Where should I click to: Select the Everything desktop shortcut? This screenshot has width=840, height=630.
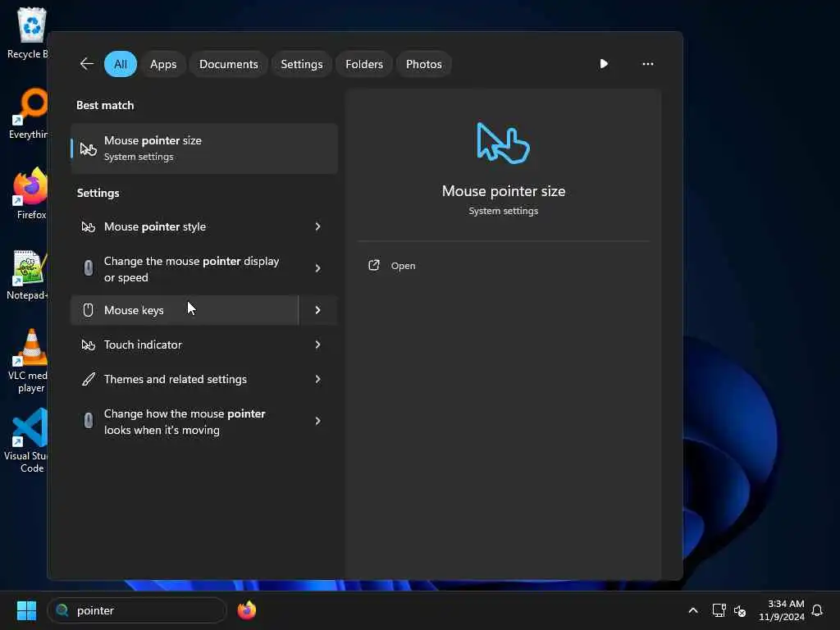tap(28, 113)
